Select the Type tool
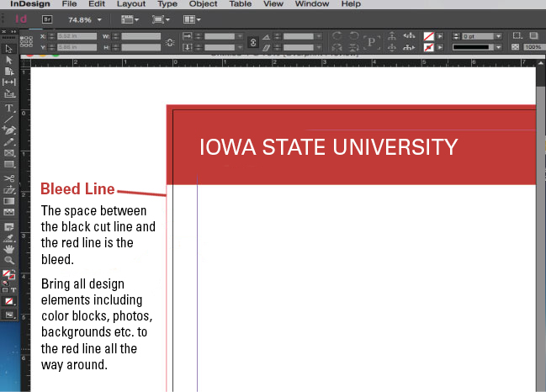Image resolution: width=546 pixels, height=392 pixels. 9,108
